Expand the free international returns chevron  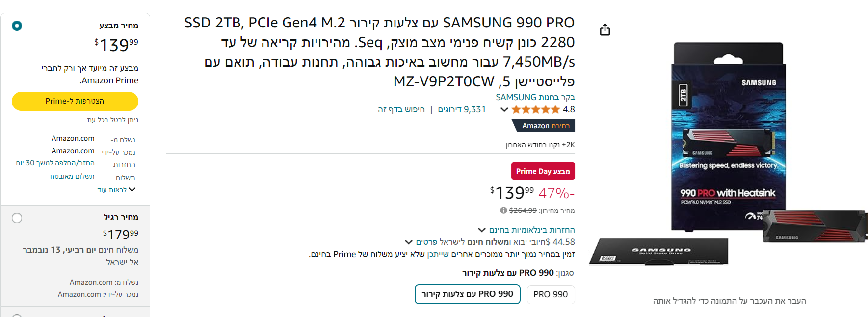[x=482, y=230]
